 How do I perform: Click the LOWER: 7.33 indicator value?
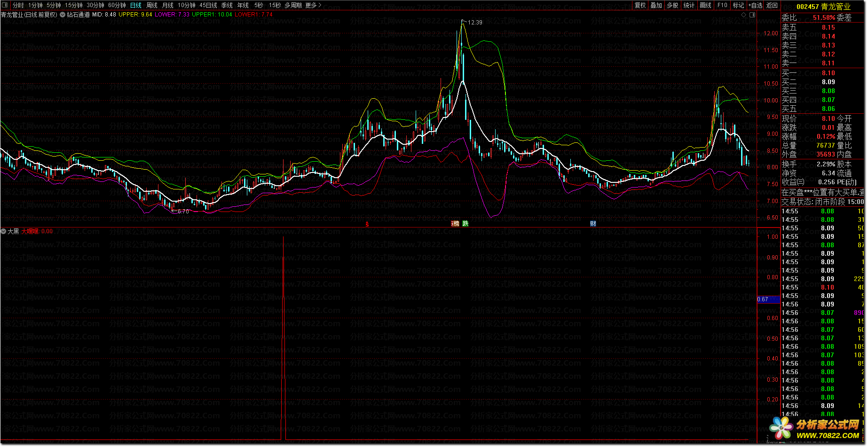point(172,15)
